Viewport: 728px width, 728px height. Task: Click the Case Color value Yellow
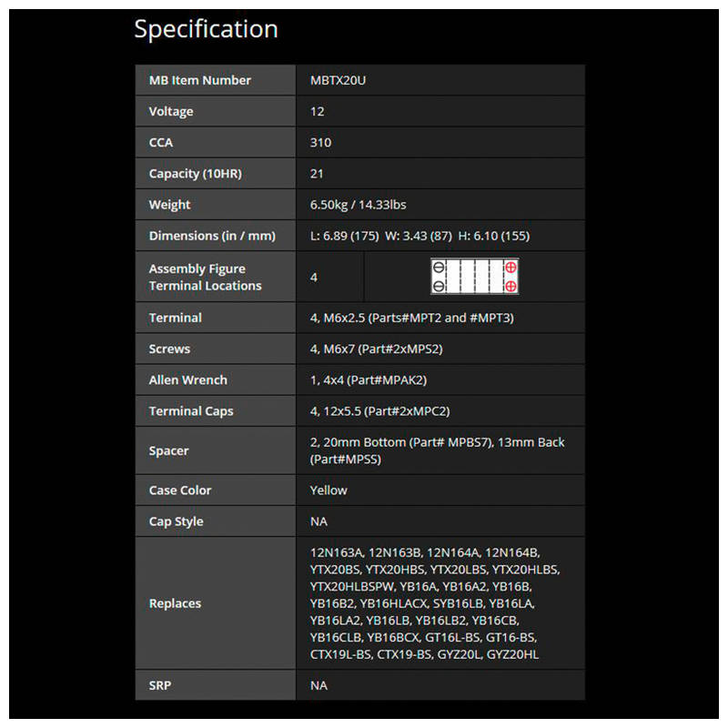tap(329, 490)
